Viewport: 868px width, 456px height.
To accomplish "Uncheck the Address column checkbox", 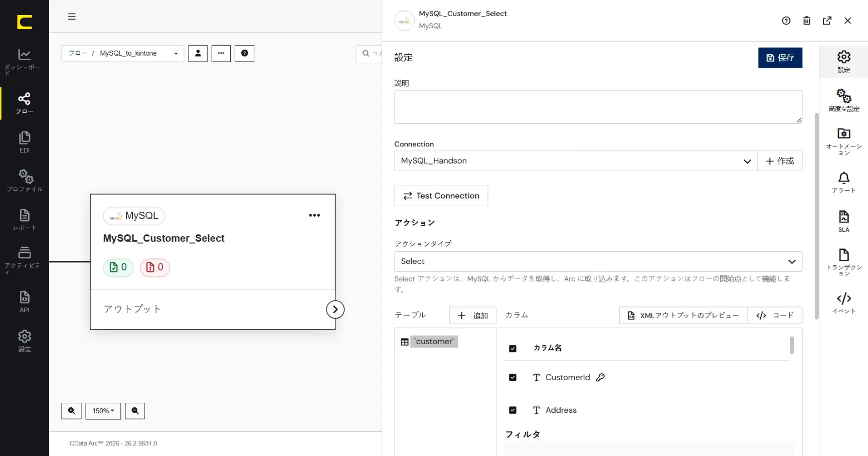I will pos(512,410).
